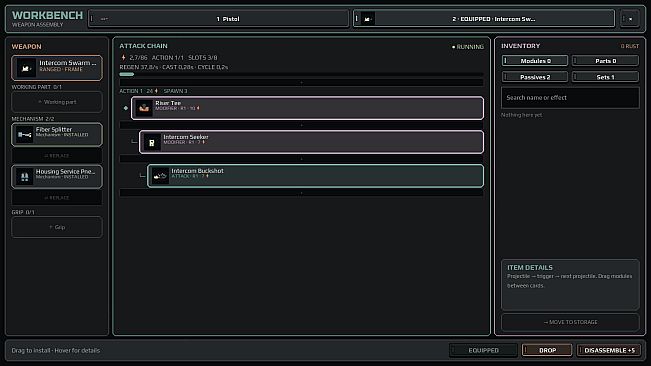Image resolution: width=651 pixels, height=366 pixels.
Task: Open the Parts 0 inventory filter
Action: coord(605,61)
